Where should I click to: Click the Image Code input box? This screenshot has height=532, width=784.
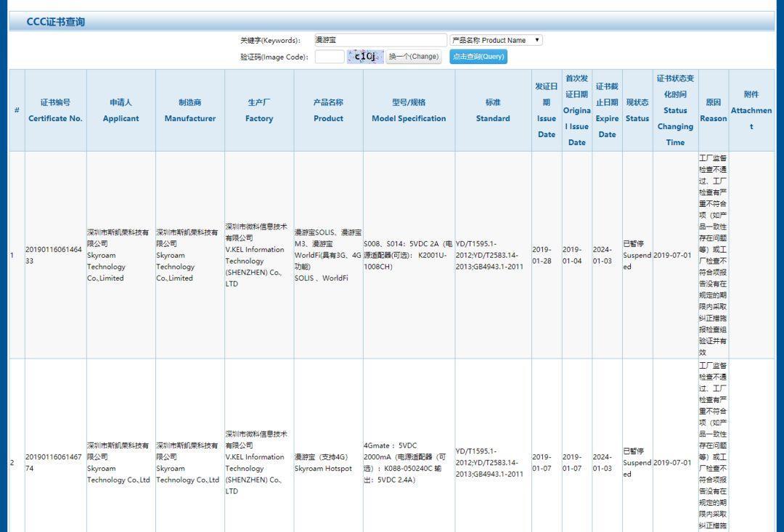point(329,57)
